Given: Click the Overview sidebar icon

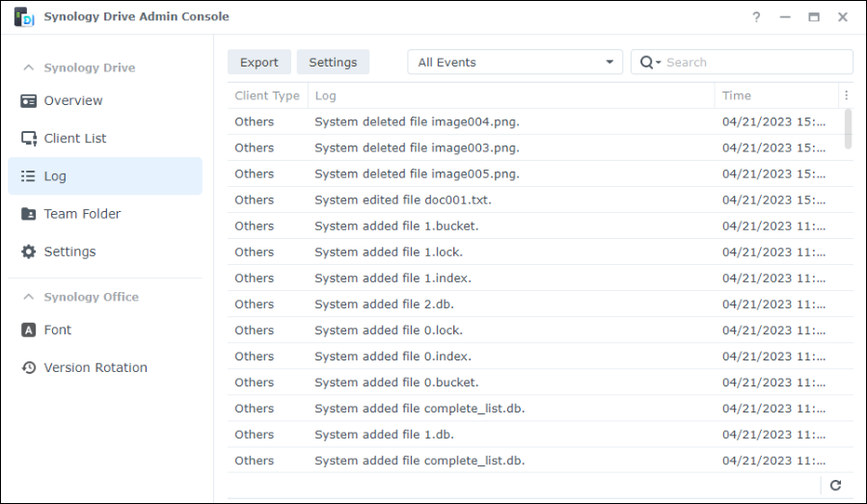Looking at the screenshot, I should pyautogui.click(x=28, y=101).
